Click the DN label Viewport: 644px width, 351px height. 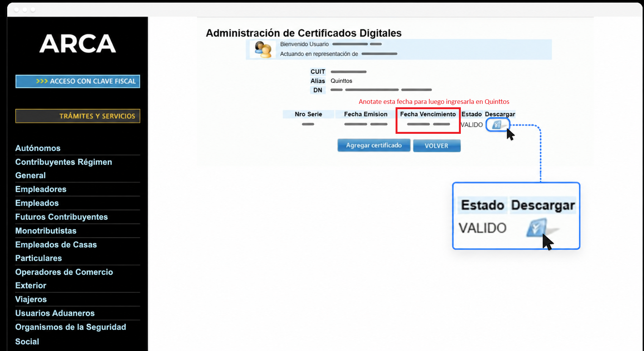click(x=318, y=90)
